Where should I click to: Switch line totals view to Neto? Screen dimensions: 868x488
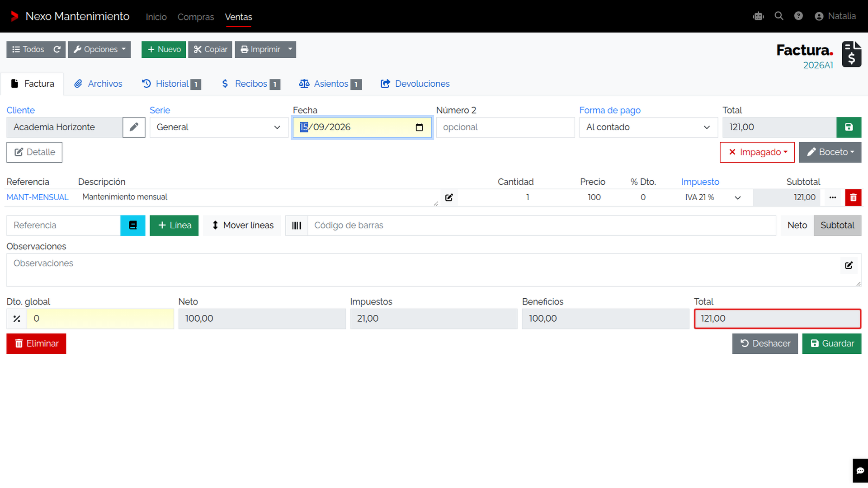tap(797, 225)
